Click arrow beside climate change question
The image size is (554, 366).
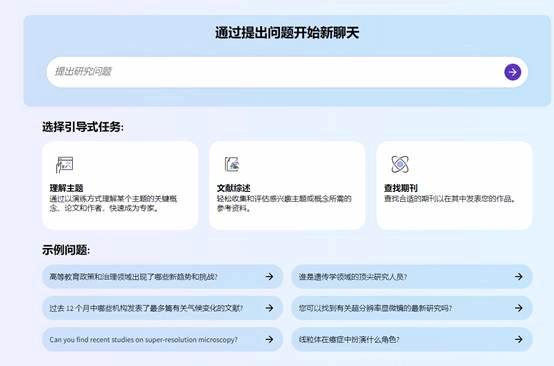pyautogui.click(x=270, y=308)
